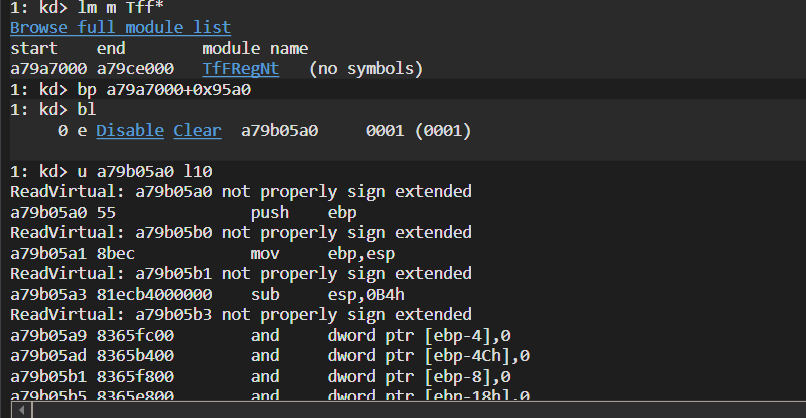The image size is (806, 418).
Task: Click the ReadVirtual a79b05b0 warning line
Action: (x=241, y=233)
